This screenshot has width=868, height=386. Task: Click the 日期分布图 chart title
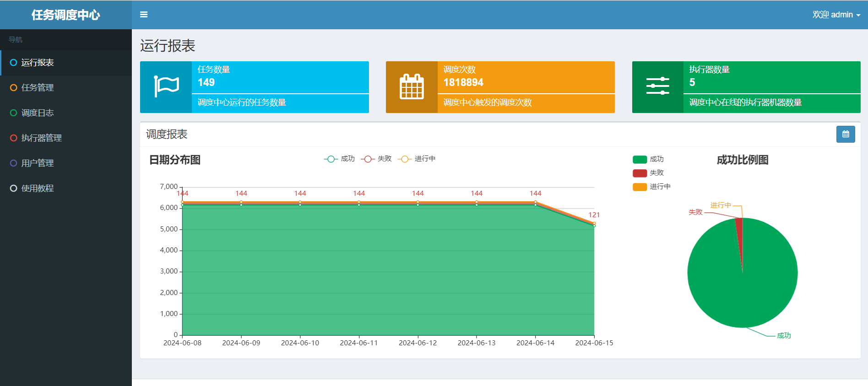click(x=175, y=160)
